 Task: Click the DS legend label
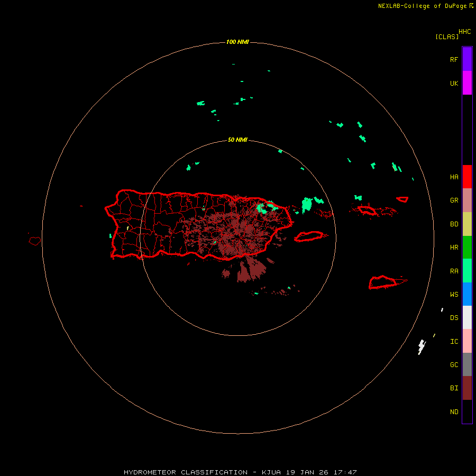point(454,317)
